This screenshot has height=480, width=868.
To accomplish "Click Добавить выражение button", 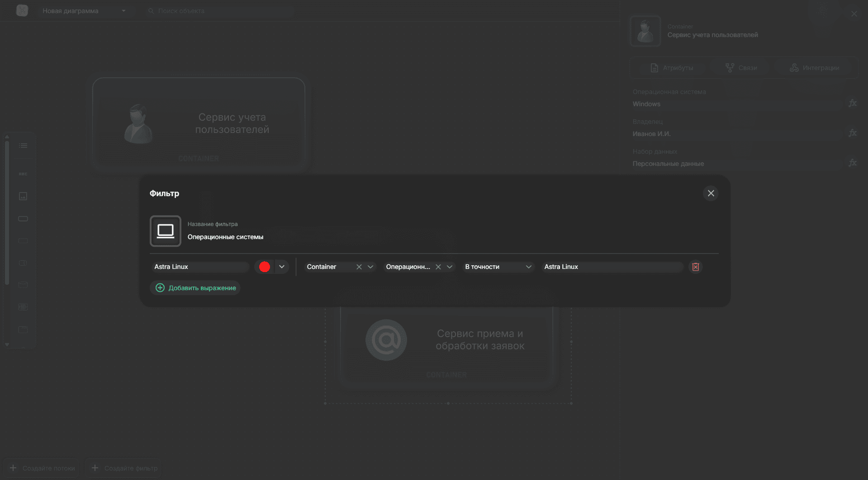I will click(195, 288).
